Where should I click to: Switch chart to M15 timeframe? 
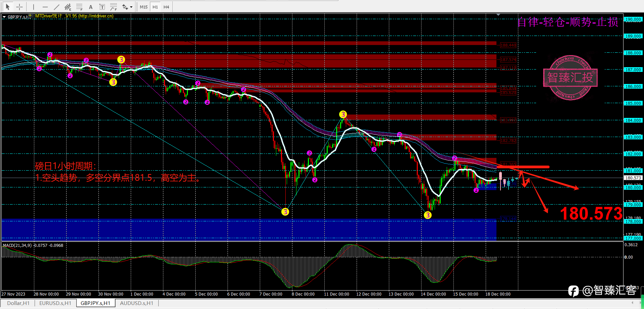coord(144,7)
